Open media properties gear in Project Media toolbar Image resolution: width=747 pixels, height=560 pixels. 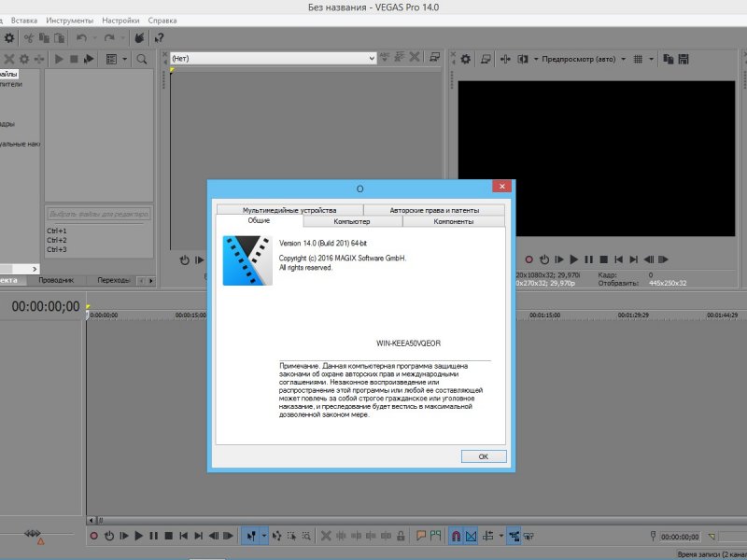click(x=24, y=59)
